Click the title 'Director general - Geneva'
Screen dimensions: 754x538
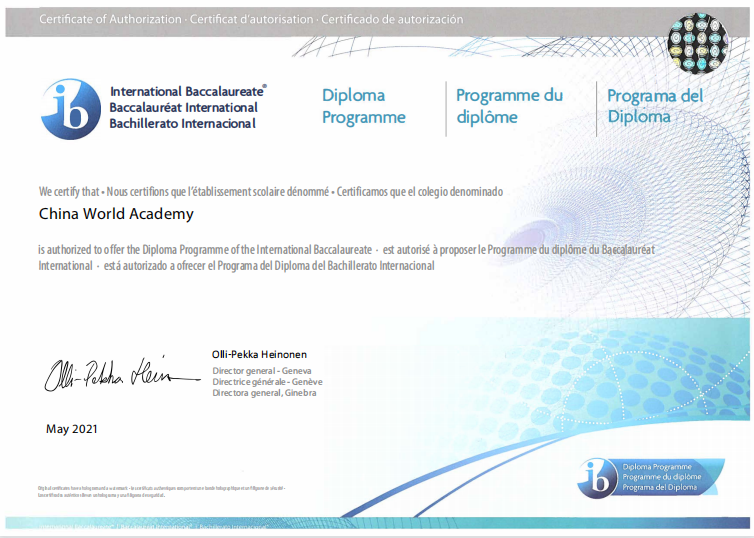tap(262, 371)
